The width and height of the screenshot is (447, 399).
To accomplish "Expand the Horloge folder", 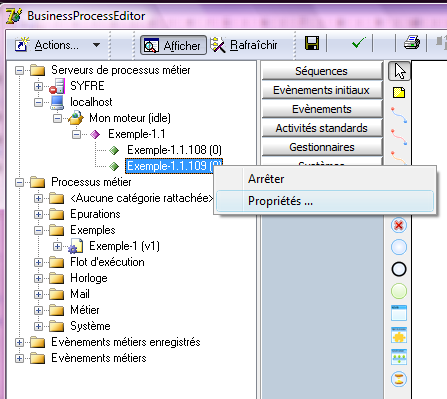I will click(x=38, y=278).
